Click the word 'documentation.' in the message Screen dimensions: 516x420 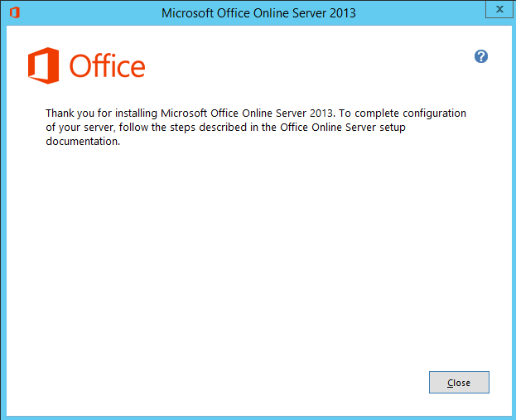pos(84,141)
